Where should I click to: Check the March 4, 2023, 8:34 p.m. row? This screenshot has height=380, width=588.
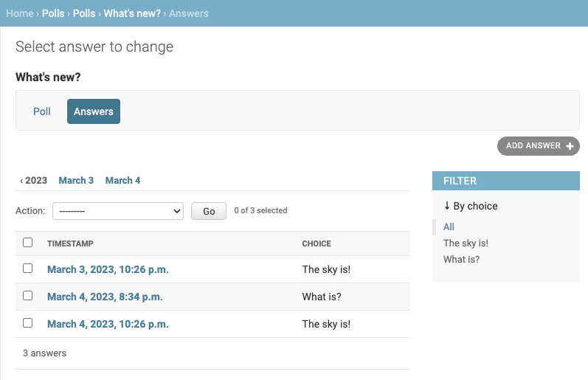[x=28, y=296]
